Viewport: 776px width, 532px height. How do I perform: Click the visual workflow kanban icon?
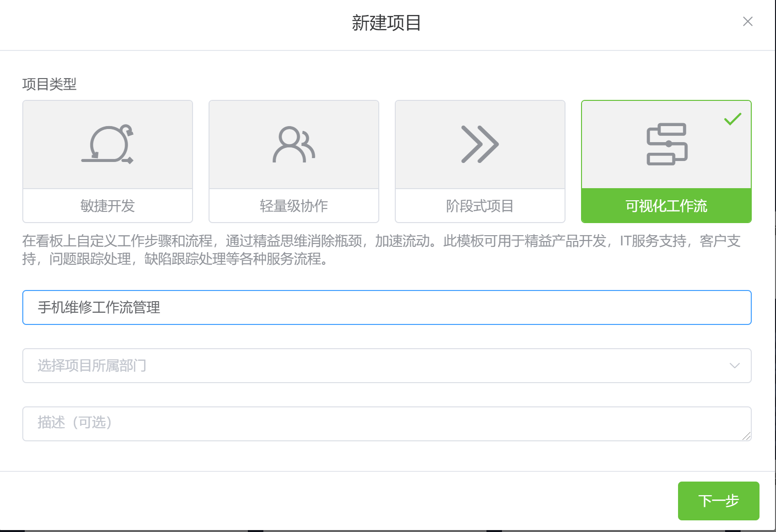coord(666,144)
